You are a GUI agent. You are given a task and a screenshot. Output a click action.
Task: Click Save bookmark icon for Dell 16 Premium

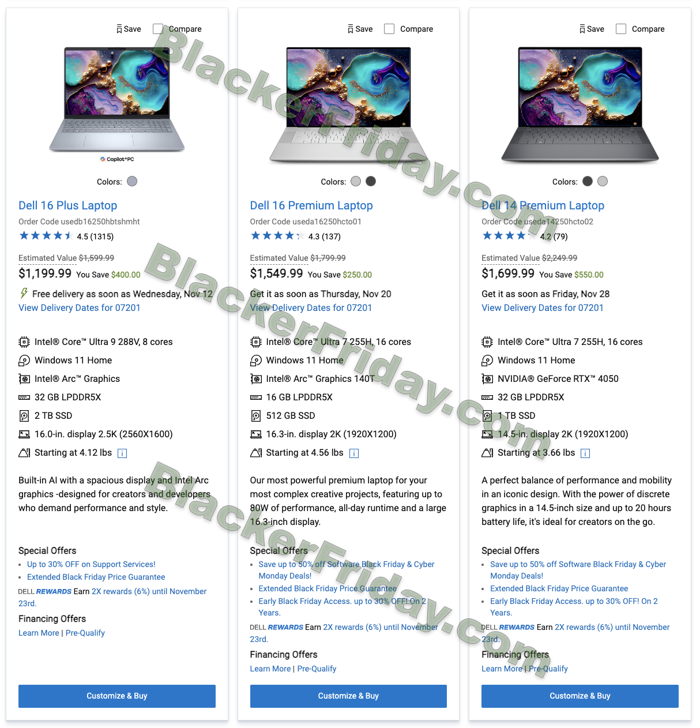pos(351,29)
